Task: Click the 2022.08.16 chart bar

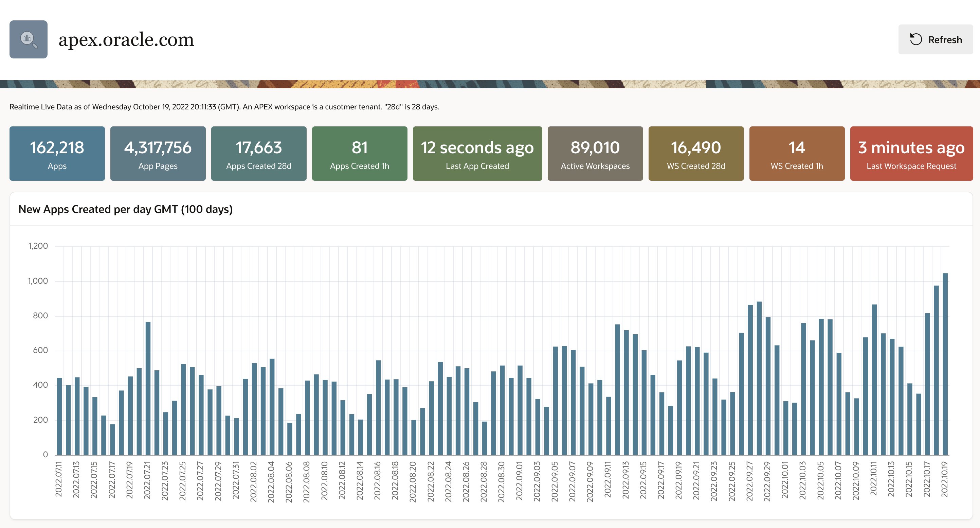Action: 378,407
